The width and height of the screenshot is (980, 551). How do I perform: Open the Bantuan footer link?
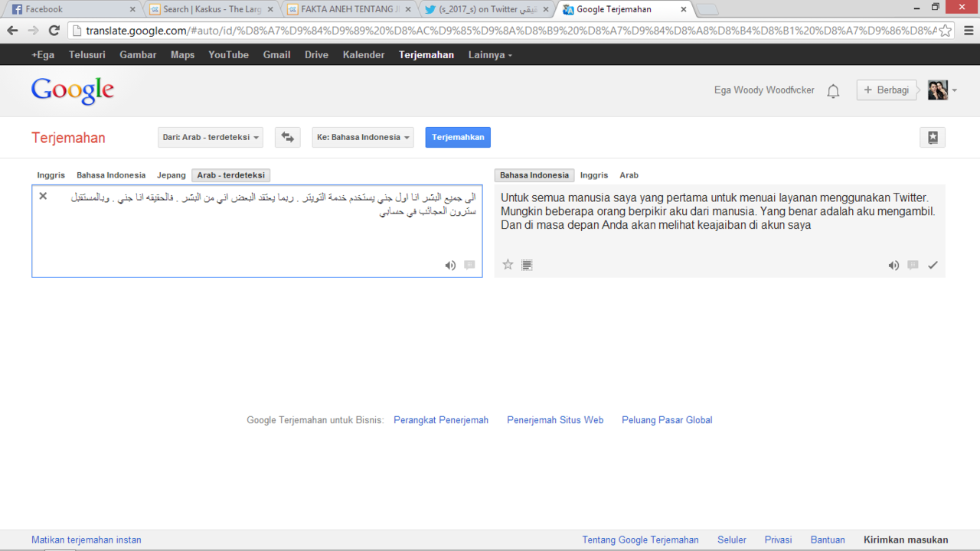828,540
